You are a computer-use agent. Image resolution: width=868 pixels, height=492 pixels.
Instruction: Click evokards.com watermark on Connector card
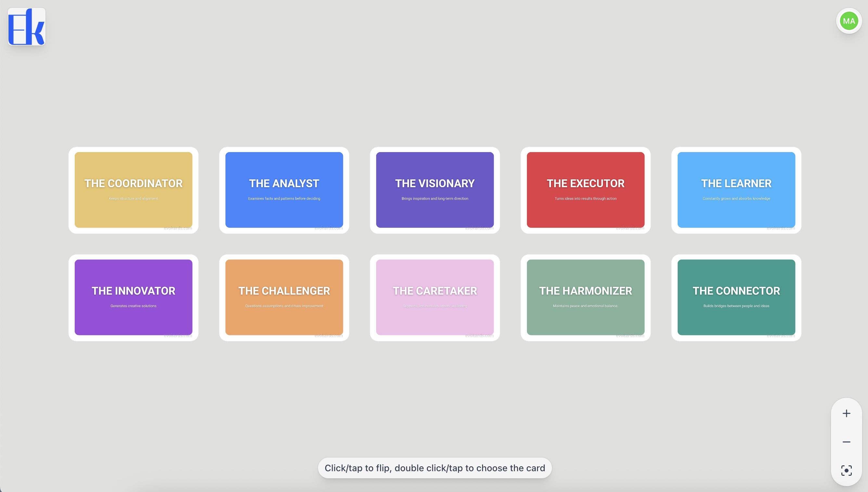click(781, 336)
